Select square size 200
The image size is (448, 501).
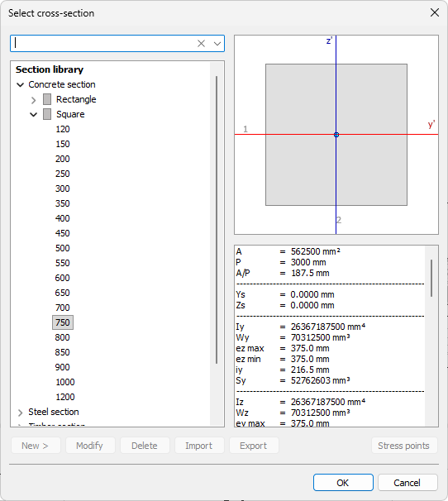click(x=63, y=159)
